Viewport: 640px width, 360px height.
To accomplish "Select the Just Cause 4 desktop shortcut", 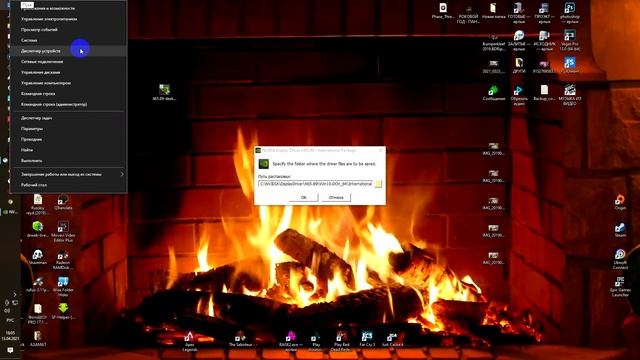I will point(392,339).
